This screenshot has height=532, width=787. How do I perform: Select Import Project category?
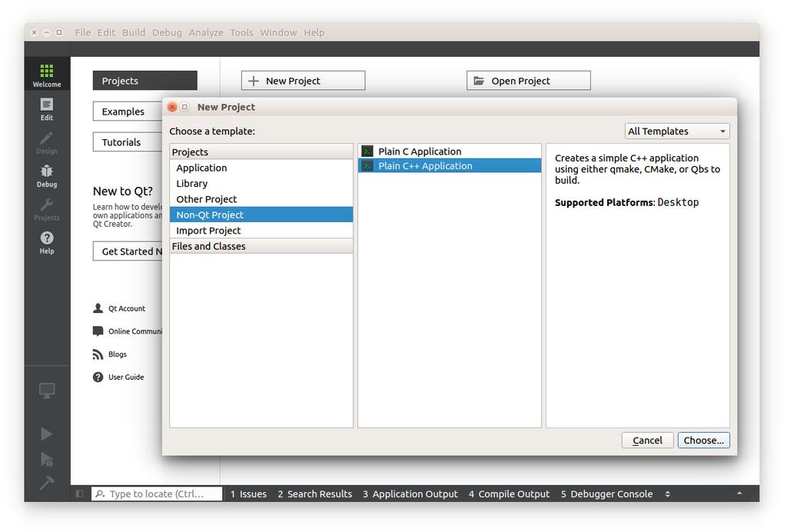[261, 231]
